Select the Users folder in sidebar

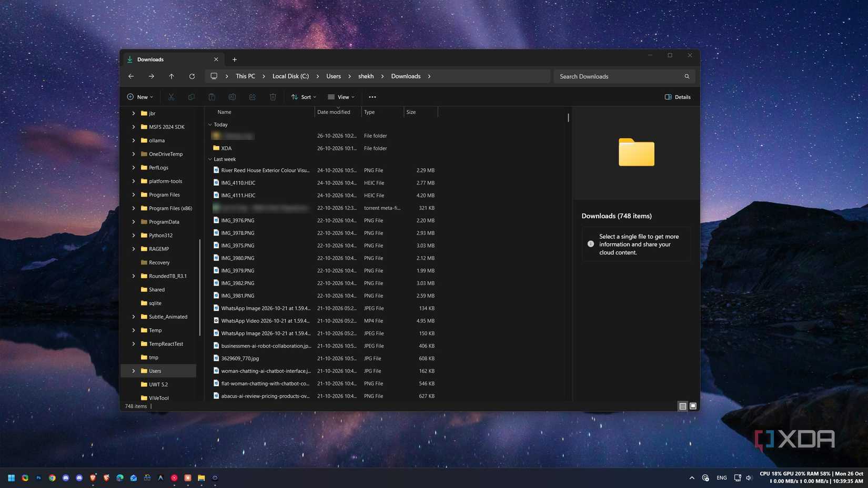point(158,371)
